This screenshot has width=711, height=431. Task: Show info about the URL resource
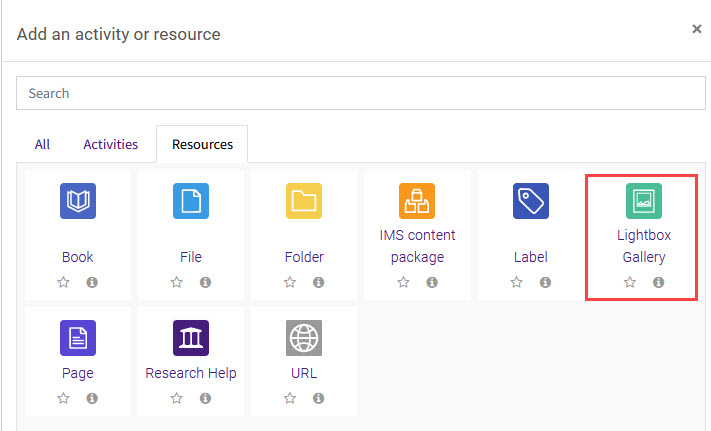coord(318,398)
